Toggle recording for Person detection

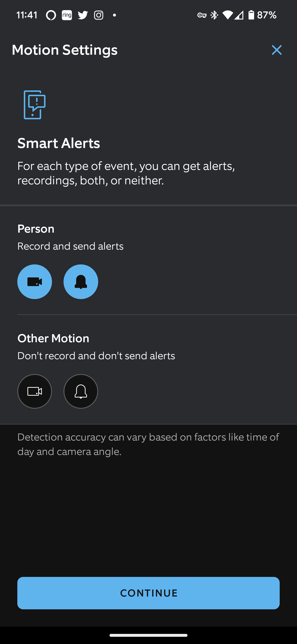(35, 282)
